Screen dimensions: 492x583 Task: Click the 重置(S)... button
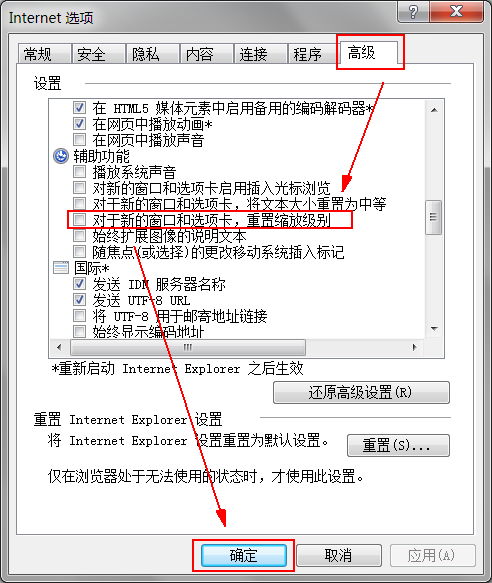click(x=398, y=445)
